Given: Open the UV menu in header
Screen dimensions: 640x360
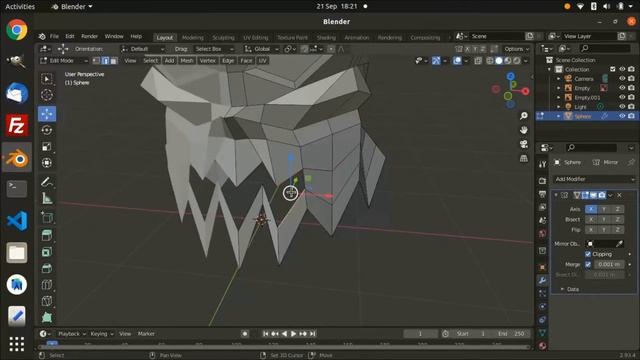Looking at the screenshot, I should pyautogui.click(x=262, y=61).
